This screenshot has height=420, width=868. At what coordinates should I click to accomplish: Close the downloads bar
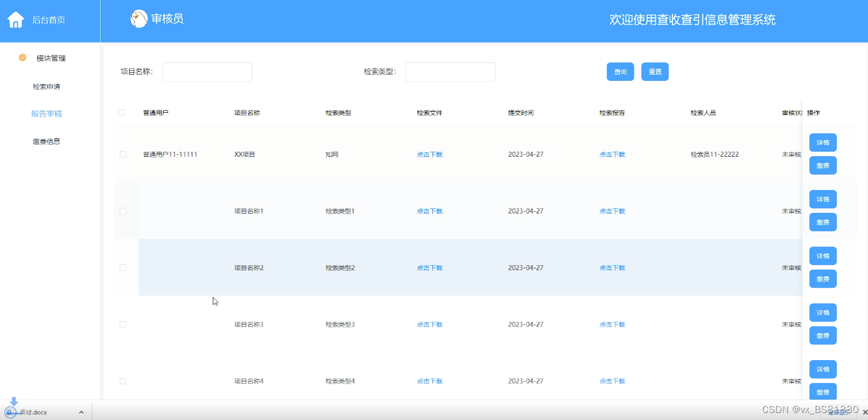tap(864, 412)
